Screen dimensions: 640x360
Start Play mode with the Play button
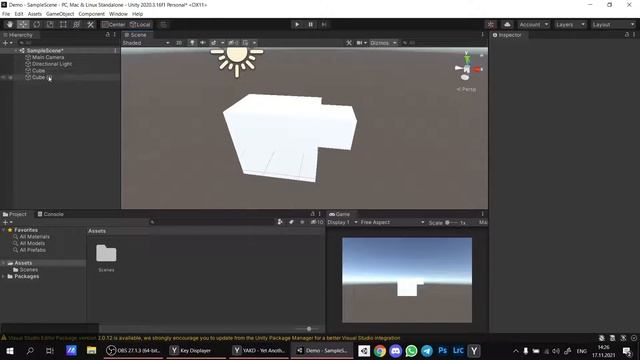tap(297, 24)
